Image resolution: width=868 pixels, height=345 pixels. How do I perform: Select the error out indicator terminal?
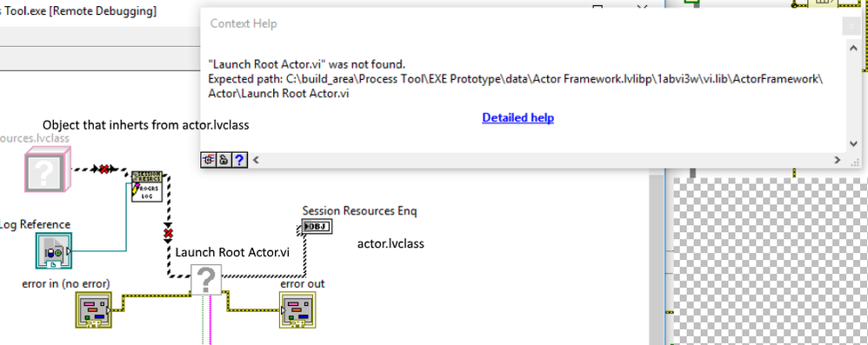(x=297, y=309)
